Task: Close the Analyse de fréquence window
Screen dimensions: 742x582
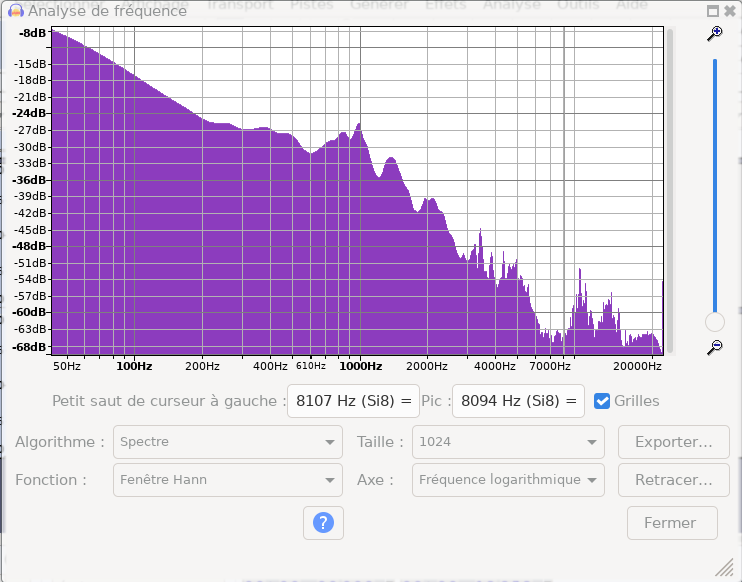Action: point(730,10)
